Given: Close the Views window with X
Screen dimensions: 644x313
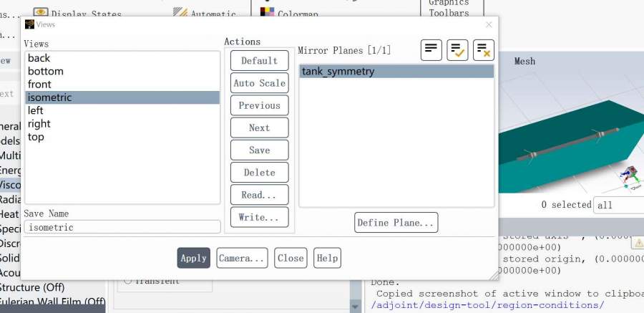Looking at the screenshot, I should point(489,24).
